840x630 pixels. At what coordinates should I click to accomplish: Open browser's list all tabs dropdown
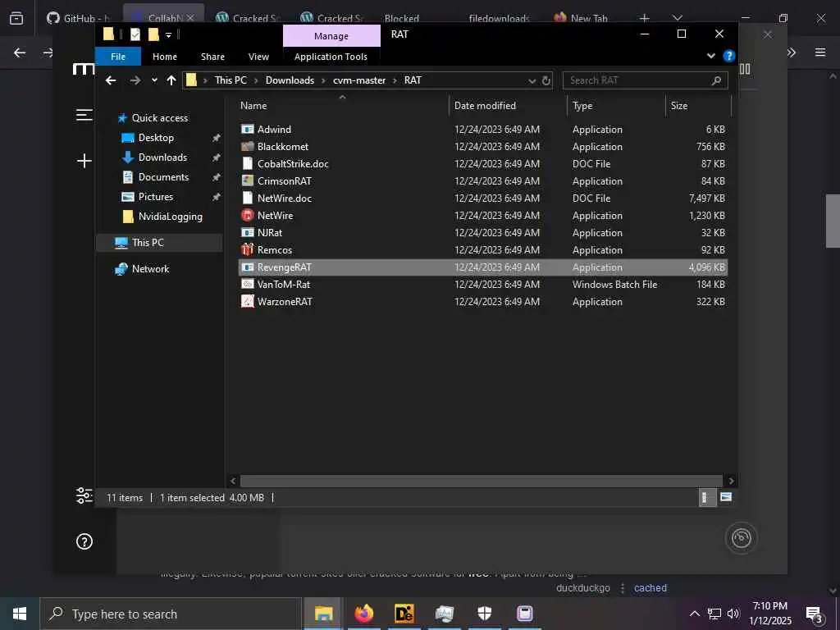pos(677,18)
